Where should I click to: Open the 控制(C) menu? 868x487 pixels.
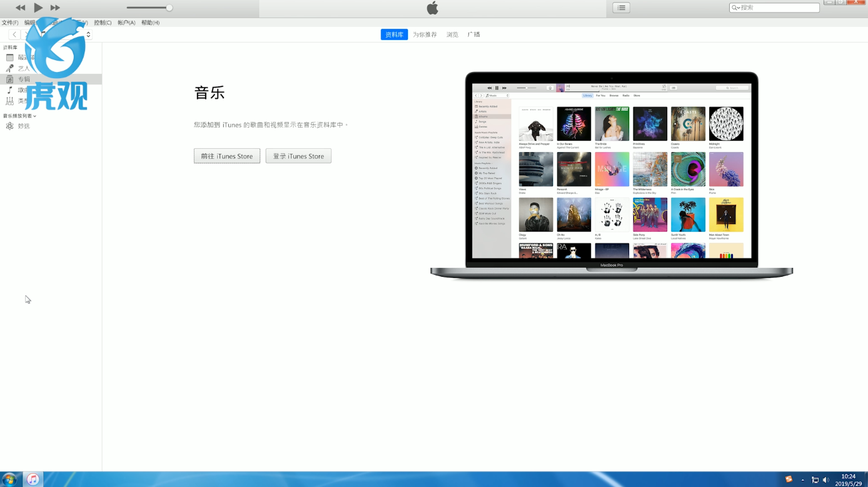103,23
